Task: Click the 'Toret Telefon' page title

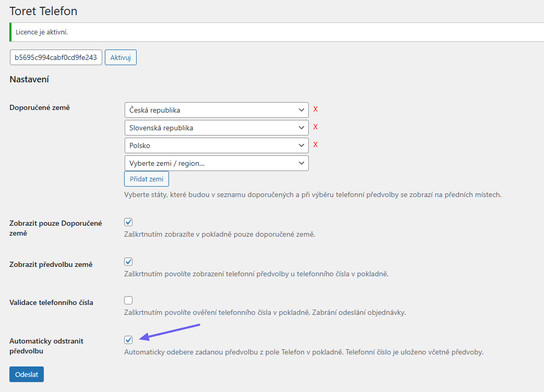Action: pyautogui.click(x=43, y=10)
